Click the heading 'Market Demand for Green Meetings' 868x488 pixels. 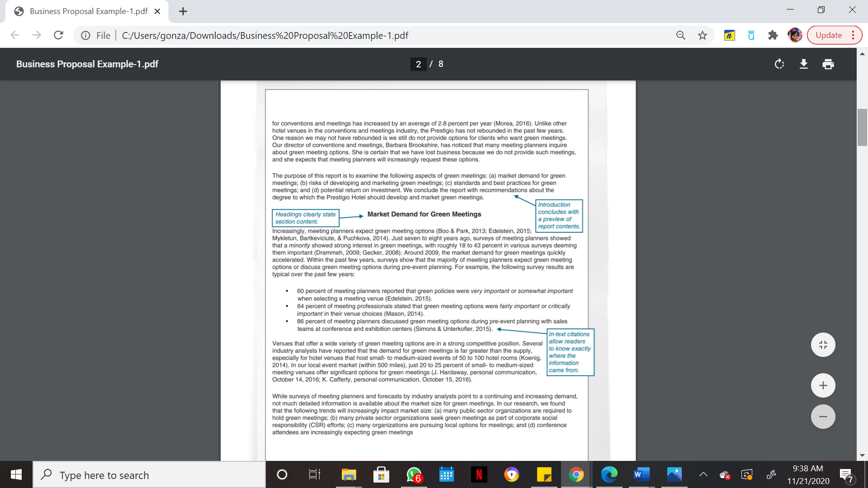click(x=424, y=214)
